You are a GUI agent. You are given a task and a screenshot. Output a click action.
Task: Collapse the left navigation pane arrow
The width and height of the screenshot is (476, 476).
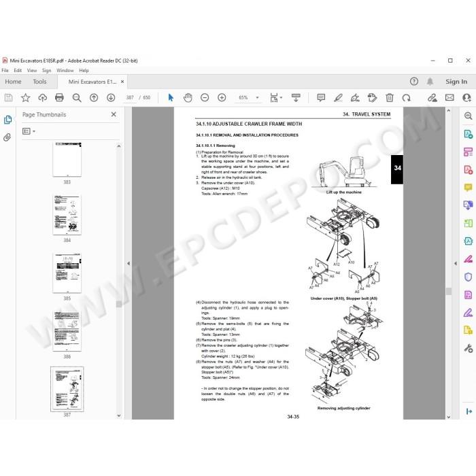(x=129, y=263)
